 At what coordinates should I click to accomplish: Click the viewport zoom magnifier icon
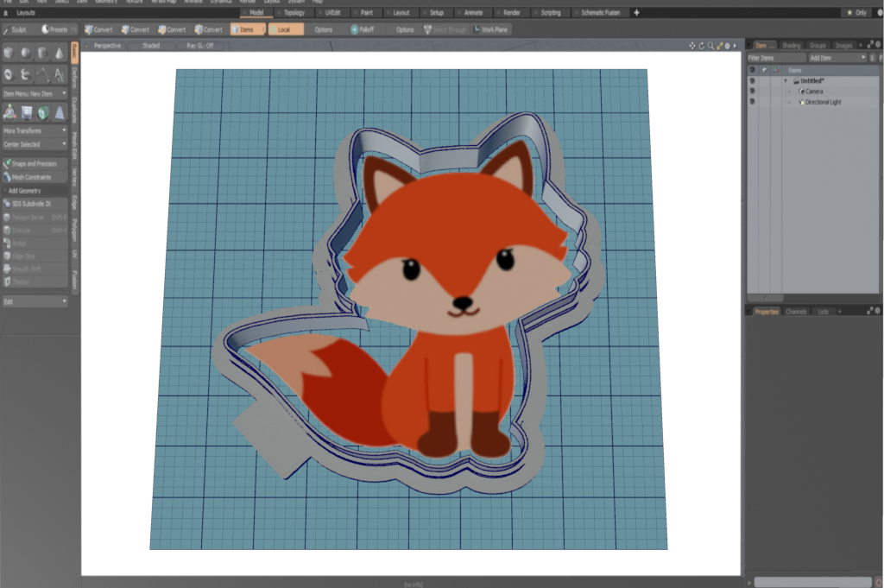point(711,46)
